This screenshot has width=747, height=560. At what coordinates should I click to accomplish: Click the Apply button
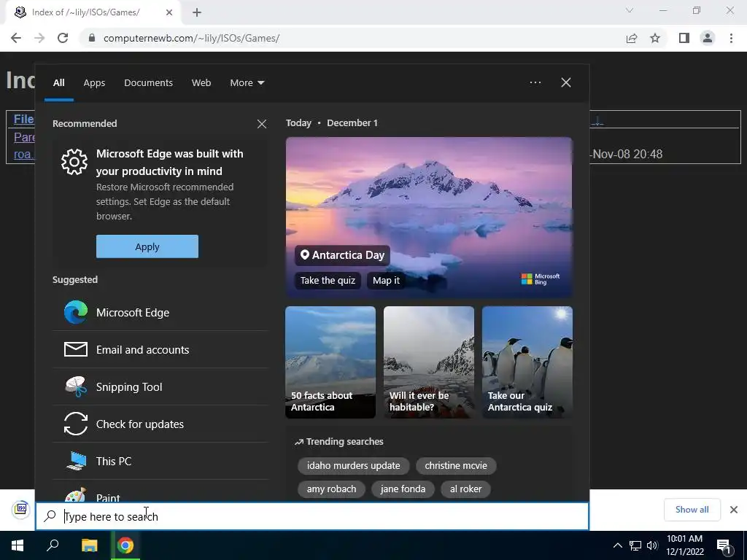[x=147, y=246]
